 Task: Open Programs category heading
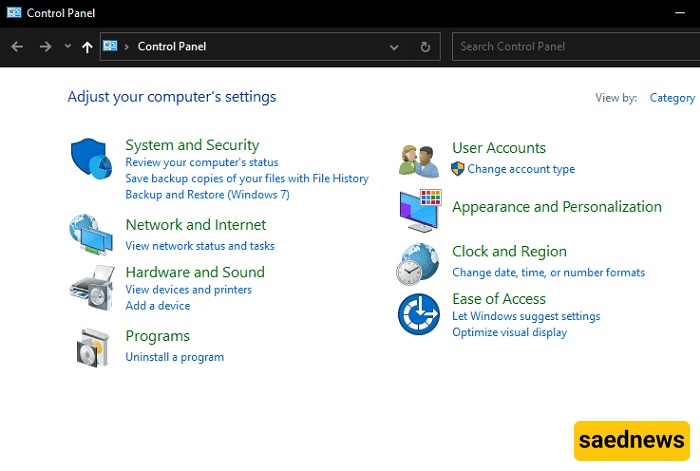158,336
